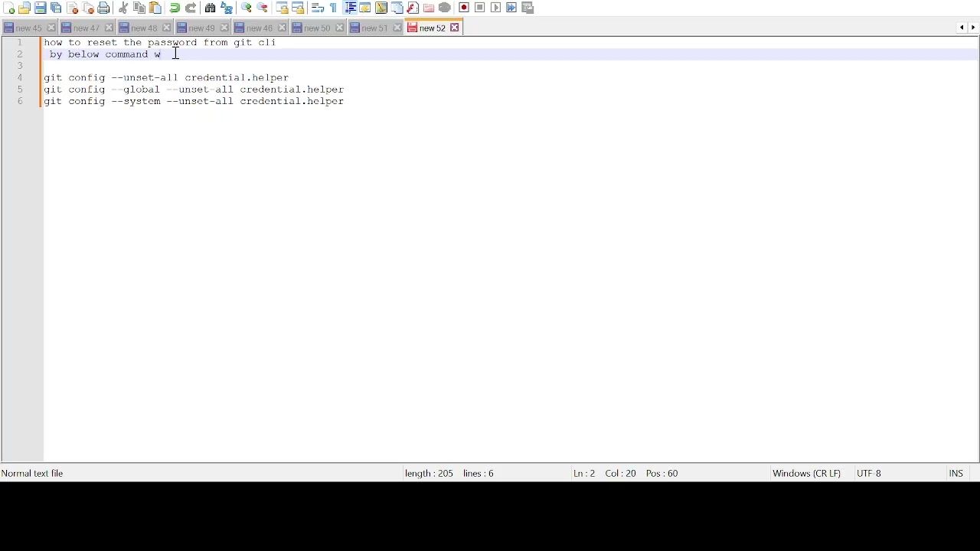Undo the last edit with the green arrow

(175, 8)
